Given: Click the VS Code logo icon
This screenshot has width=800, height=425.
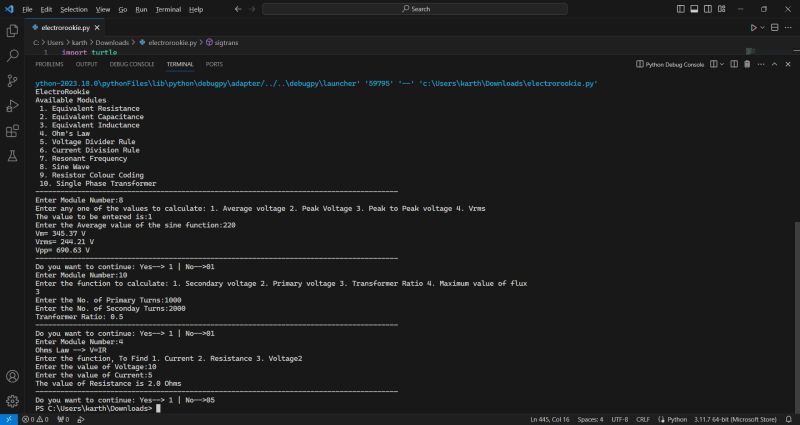Looking at the screenshot, I should (x=9, y=9).
